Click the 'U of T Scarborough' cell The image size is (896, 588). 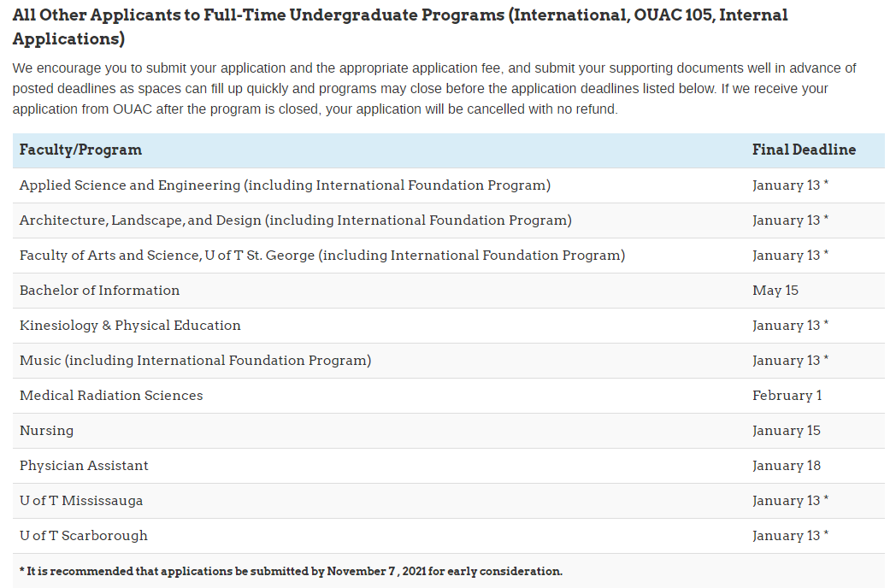click(x=84, y=535)
